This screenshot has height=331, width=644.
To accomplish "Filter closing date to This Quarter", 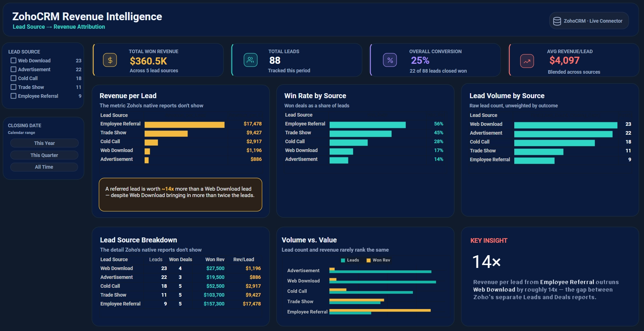I will 44,155.
